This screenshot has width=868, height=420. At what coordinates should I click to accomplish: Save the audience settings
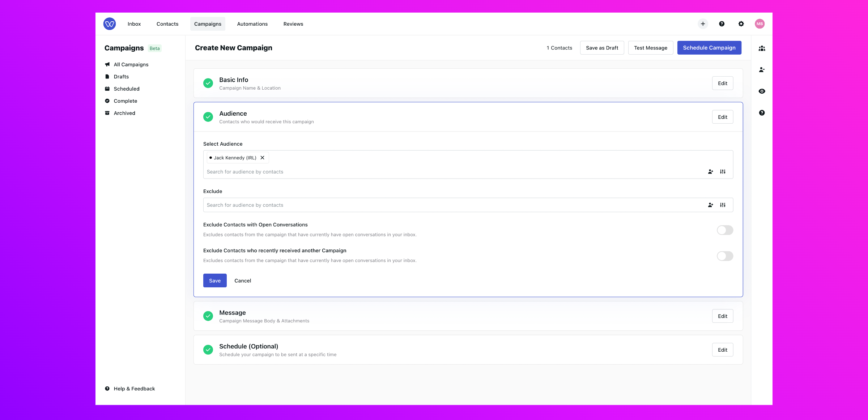[x=215, y=281]
